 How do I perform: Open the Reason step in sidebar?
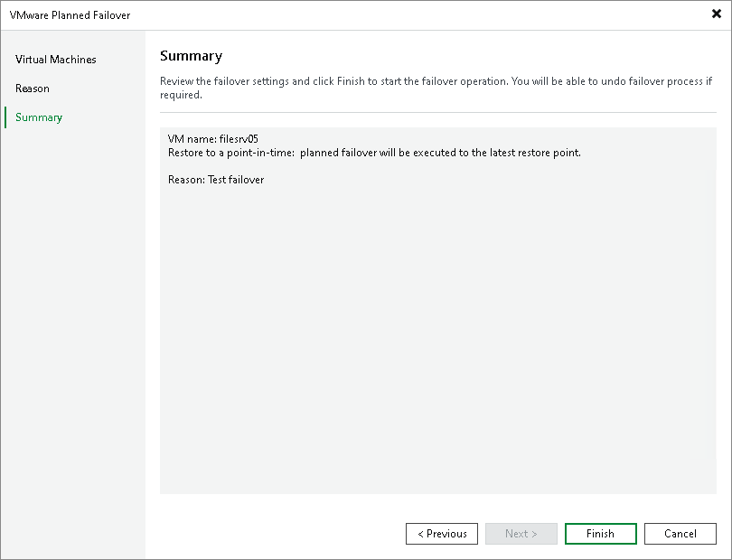[33, 89]
